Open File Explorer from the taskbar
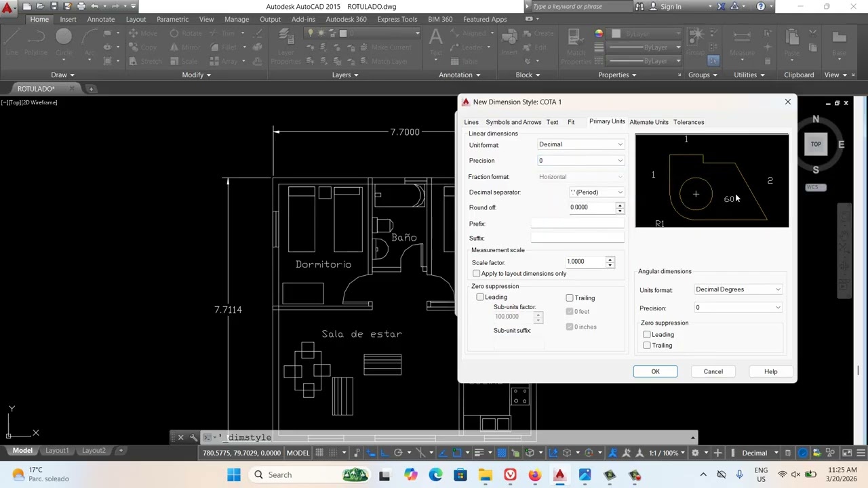 pyautogui.click(x=485, y=474)
